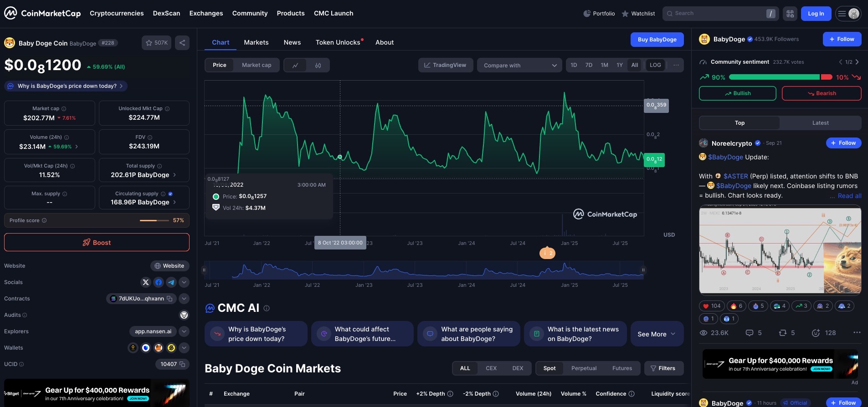Vote Bullish sentiment
This screenshot has width=868, height=407.
[737, 93]
